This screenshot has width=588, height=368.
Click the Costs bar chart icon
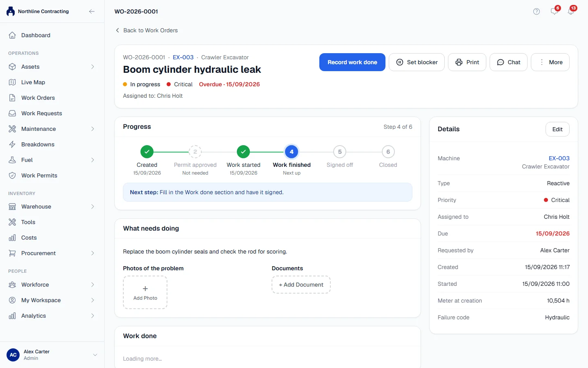(12, 238)
